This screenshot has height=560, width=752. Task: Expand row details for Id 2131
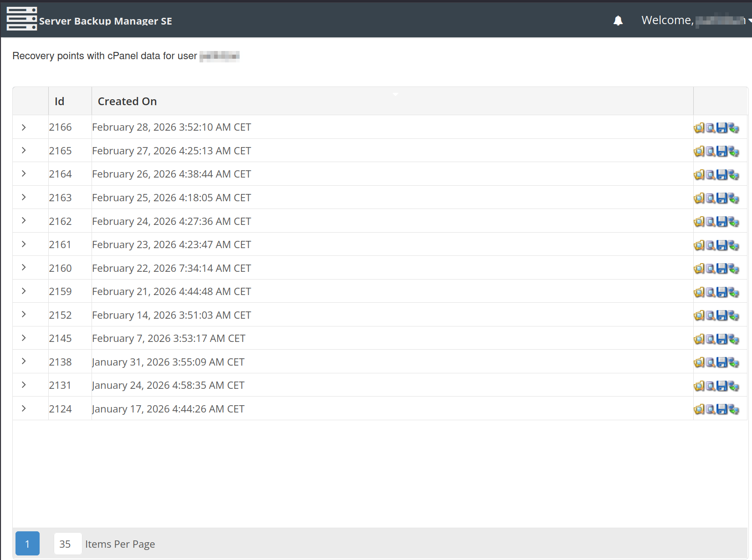(x=24, y=385)
